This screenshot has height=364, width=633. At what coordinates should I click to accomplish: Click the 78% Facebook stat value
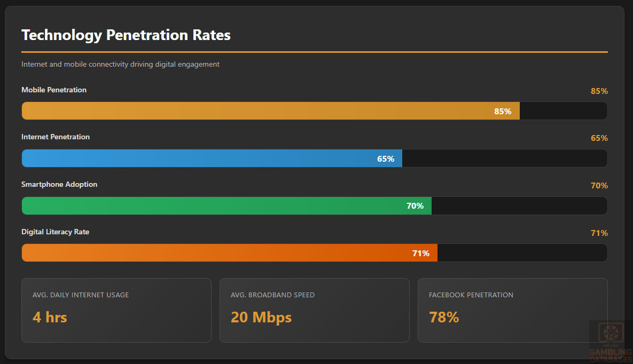point(444,317)
